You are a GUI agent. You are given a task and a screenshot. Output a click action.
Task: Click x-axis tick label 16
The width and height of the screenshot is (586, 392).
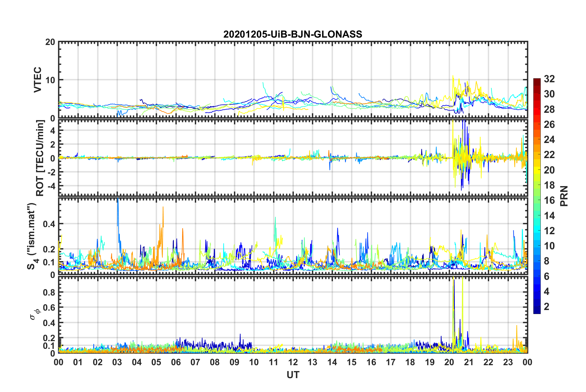[371, 362]
